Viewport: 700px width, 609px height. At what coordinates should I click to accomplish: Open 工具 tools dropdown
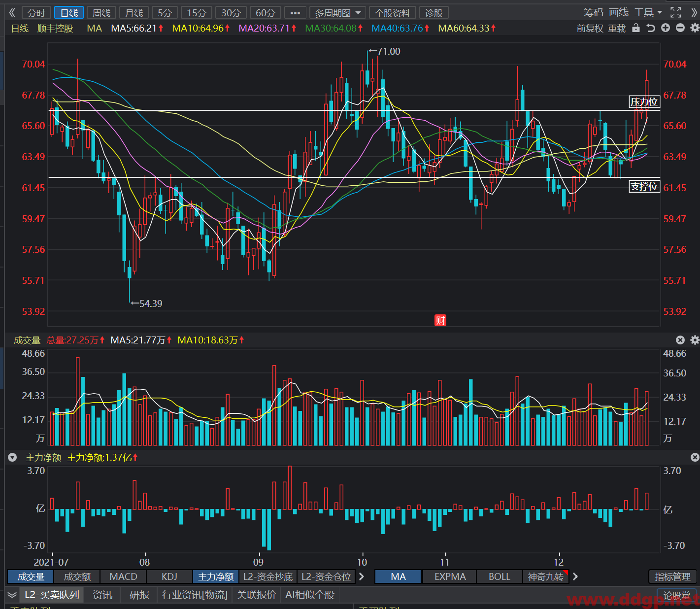pos(648,13)
